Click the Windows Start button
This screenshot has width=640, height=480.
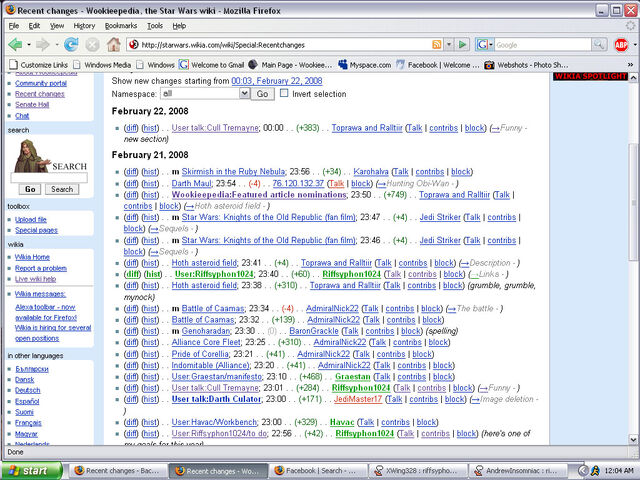[x=32, y=471]
